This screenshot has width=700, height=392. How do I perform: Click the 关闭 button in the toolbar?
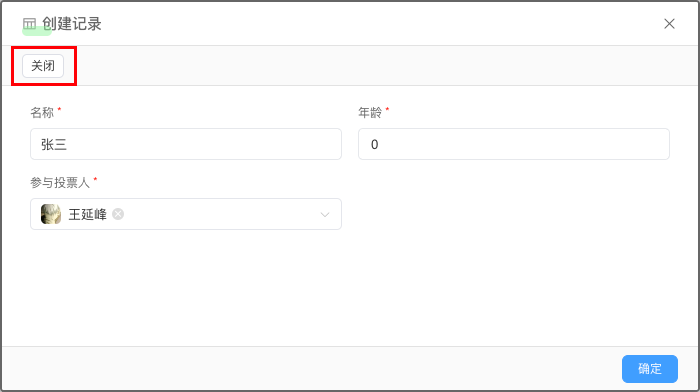pos(43,66)
